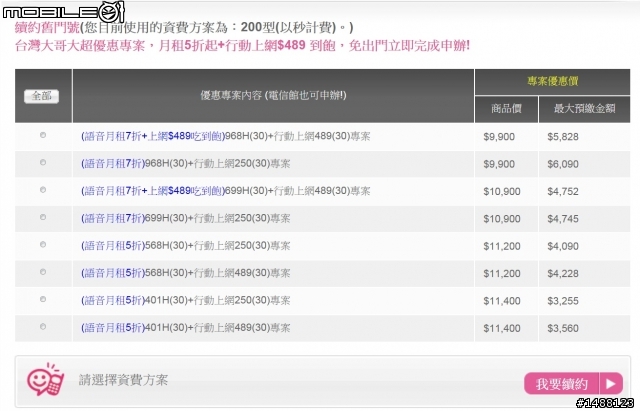Click the pink smiley phone chat icon
The image size is (640, 411).
coord(45,380)
